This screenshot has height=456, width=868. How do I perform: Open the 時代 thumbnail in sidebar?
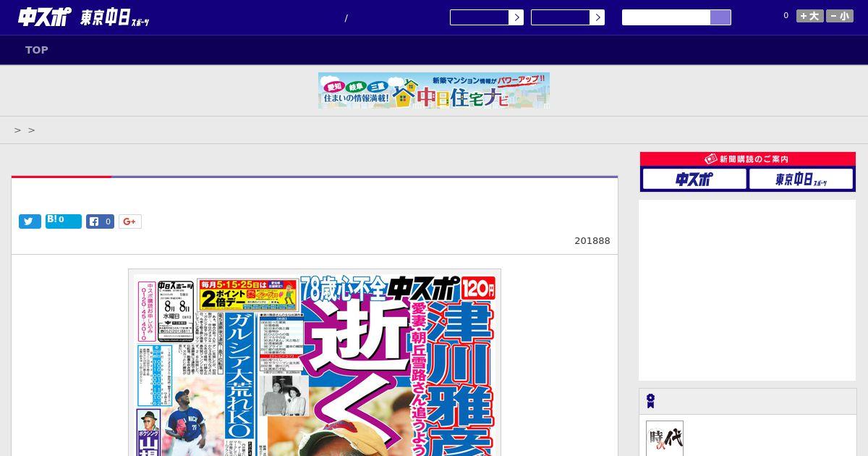click(665, 439)
